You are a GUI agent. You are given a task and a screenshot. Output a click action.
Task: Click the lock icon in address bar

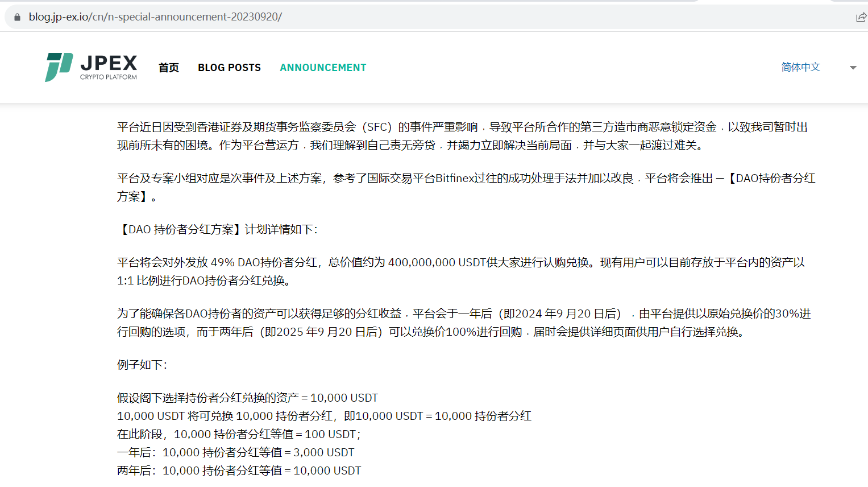tap(17, 17)
